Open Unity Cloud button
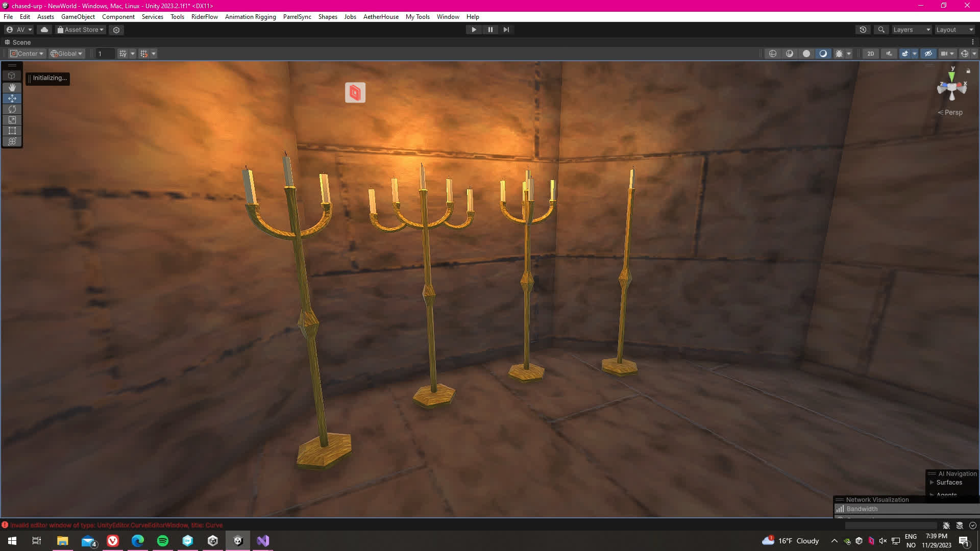Image resolution: width=980 pixels, height=551 pixels. click(x=44, y=30)
